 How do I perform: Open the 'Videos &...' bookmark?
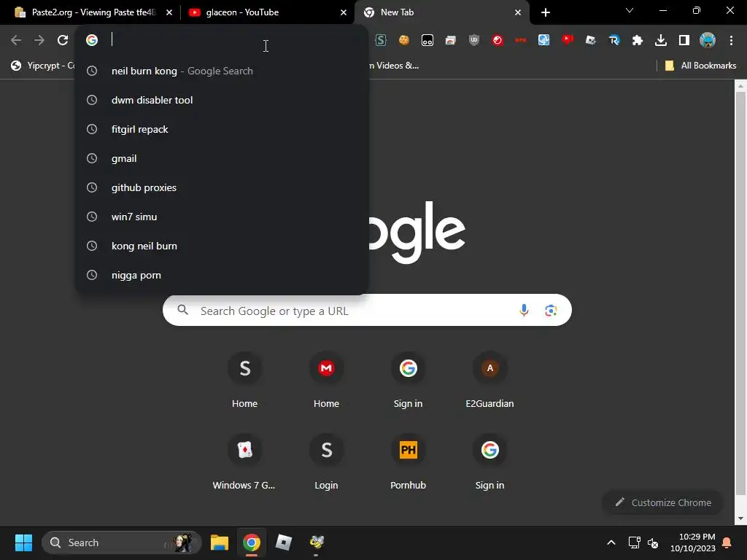(393, 66)
